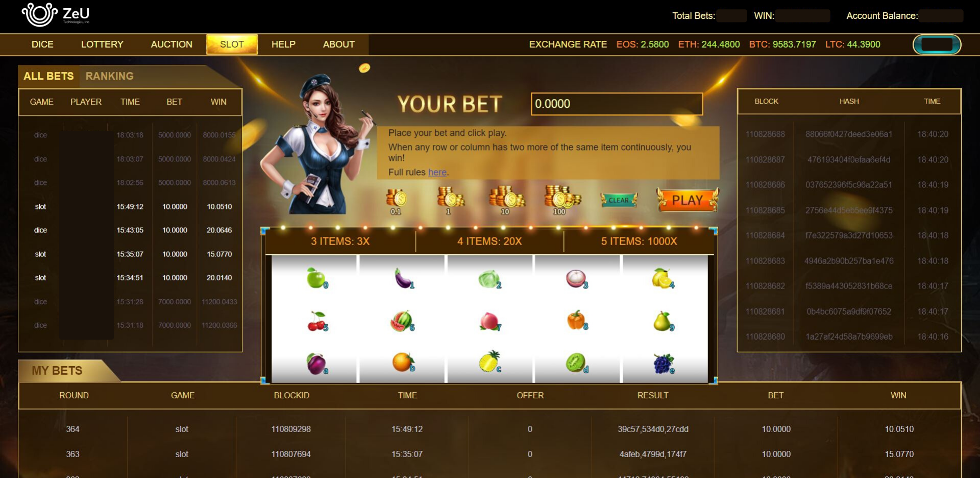Click the PLAY button

[x=688, y=200]
